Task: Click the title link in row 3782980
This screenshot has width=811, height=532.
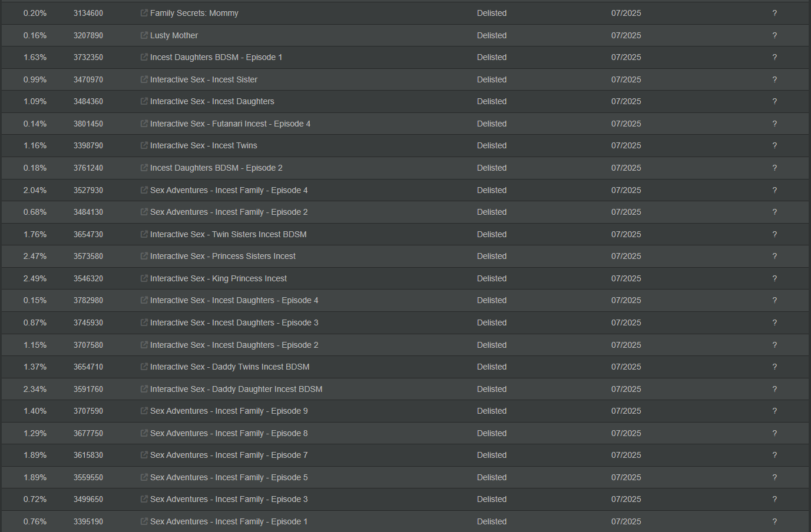Action: point(234,300)
